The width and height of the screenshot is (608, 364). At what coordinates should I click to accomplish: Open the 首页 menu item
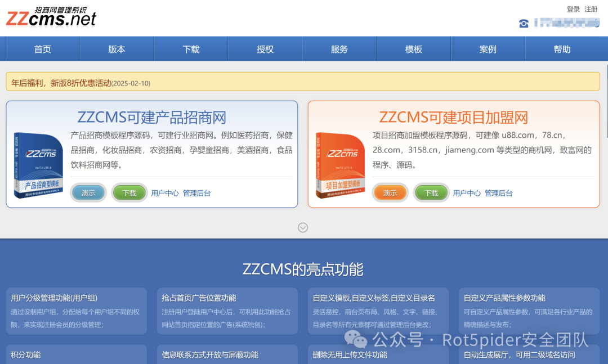point(43,49)
